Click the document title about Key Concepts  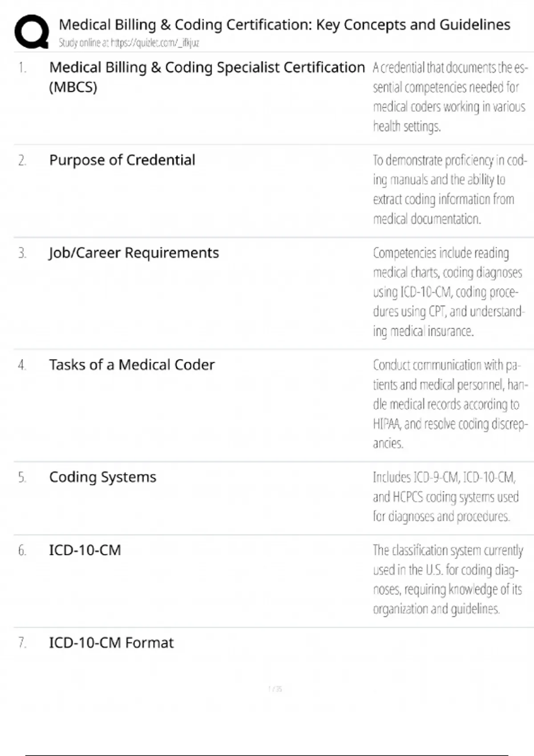[x=284, y=25]
